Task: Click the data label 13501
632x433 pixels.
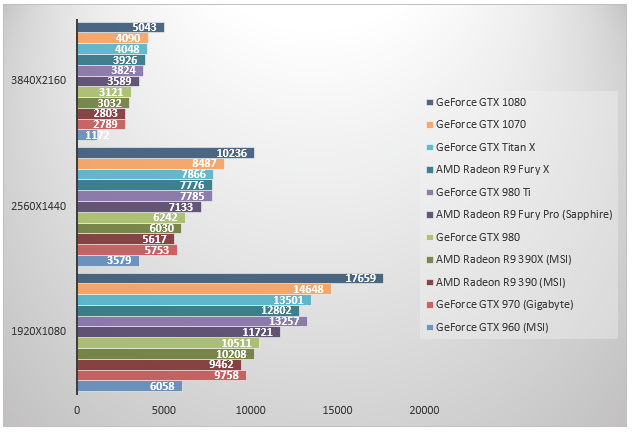Action: [288, 300]
